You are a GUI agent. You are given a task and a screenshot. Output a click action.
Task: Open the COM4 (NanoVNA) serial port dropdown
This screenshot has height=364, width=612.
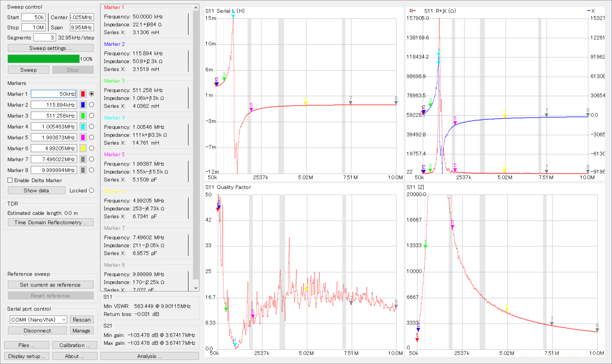pos(38,320)
